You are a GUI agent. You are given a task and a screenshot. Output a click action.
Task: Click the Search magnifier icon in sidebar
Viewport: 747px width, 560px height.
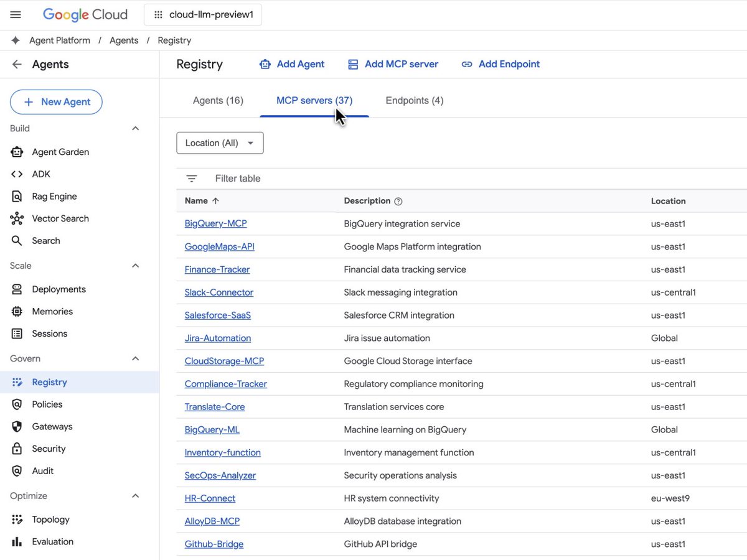click(x=17, y=241)
